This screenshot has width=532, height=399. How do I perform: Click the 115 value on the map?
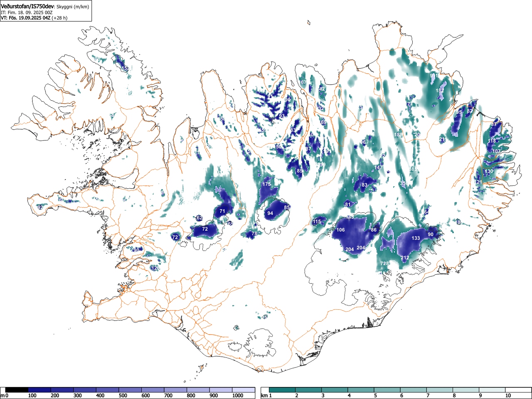pyautogui.click(x=317, y=222)
